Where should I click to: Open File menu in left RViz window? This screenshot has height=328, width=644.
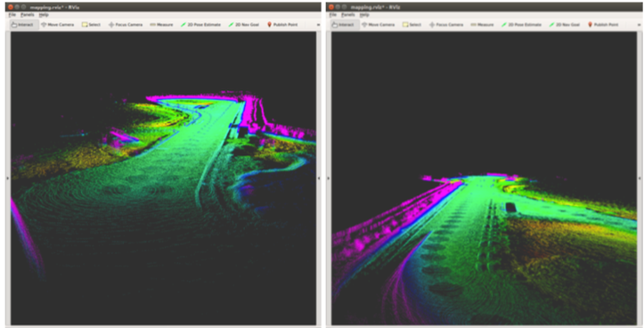click(12, 15)
